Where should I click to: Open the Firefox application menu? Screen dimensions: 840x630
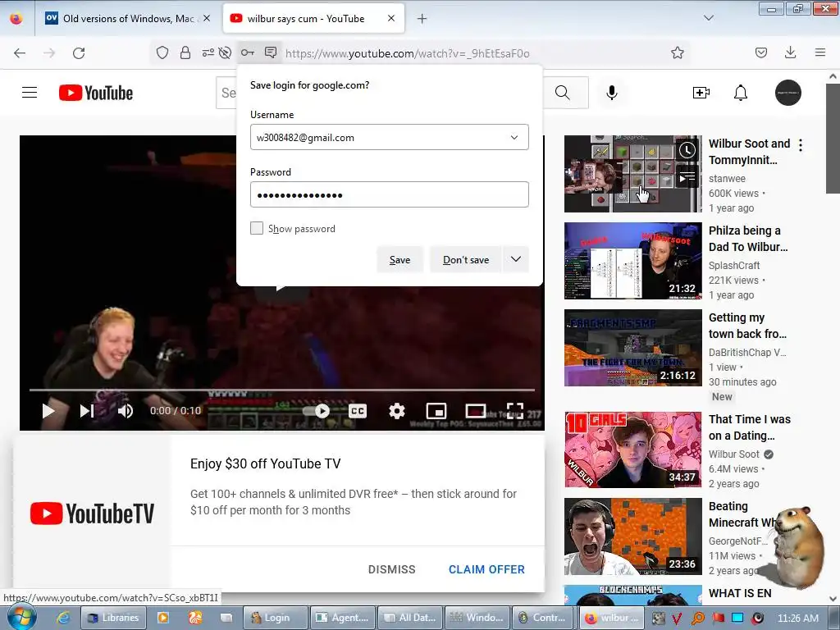click(x=819, y=52)
